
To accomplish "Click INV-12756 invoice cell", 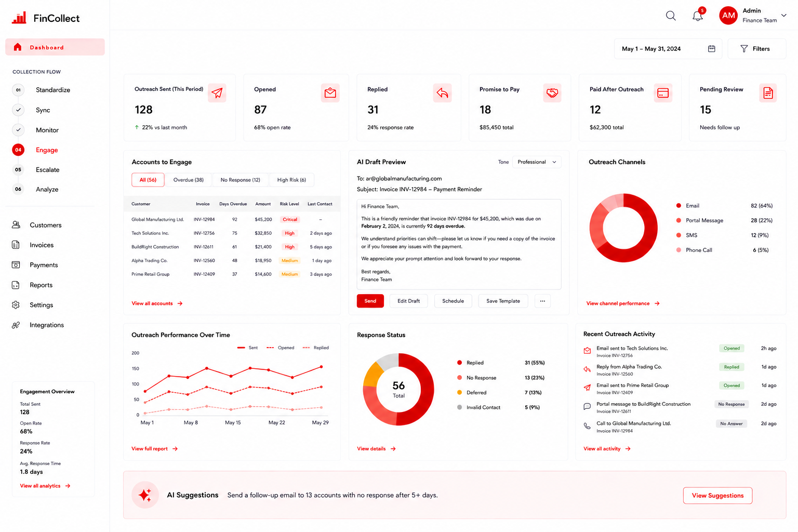I will [204, 233].
